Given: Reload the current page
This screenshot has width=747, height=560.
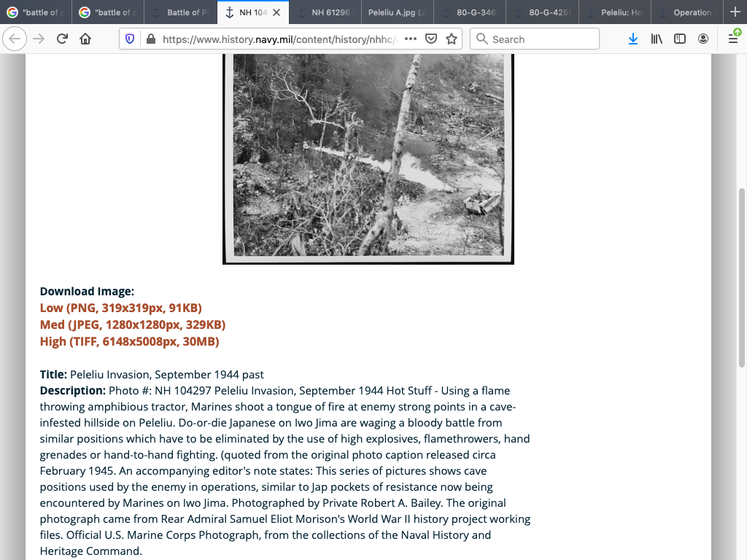Looking at the screenshot, I should coord(62,39).
